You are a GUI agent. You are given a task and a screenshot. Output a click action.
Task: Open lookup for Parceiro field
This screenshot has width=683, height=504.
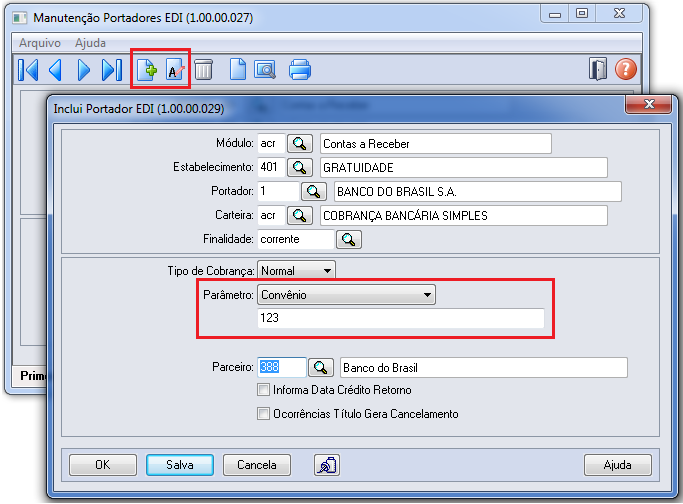coord(321,368)
